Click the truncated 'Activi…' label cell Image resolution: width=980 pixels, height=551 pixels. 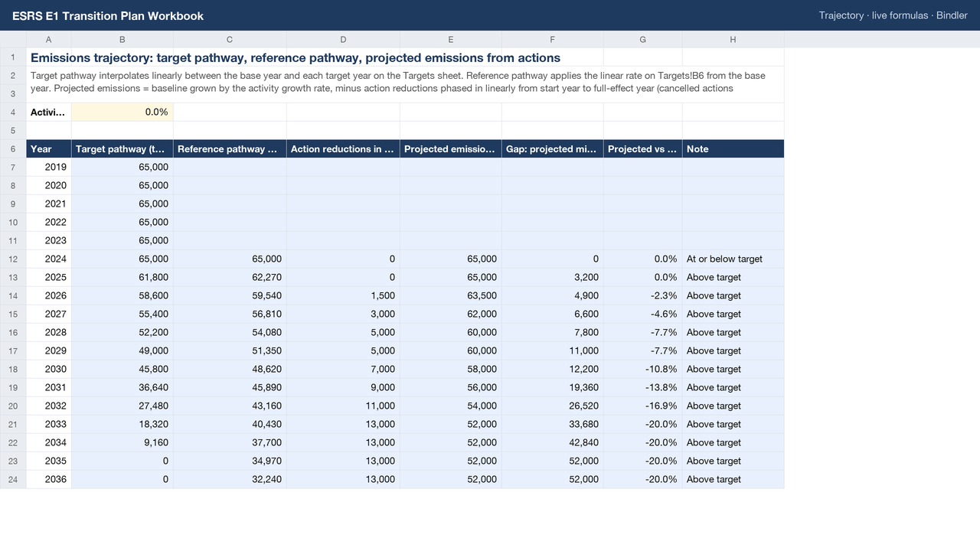pyautogui.click(x=49, y=112)
